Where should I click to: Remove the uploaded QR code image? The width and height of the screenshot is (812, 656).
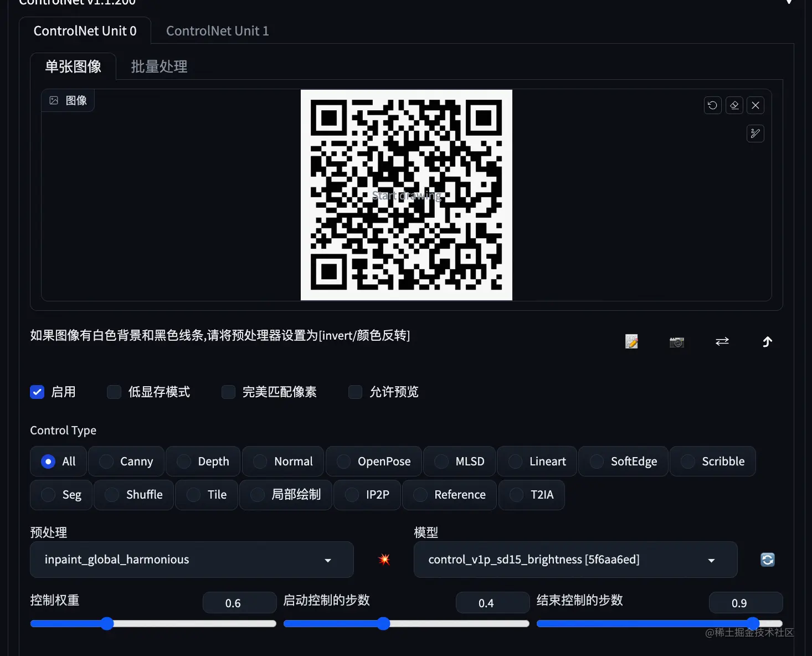[756, 105]
